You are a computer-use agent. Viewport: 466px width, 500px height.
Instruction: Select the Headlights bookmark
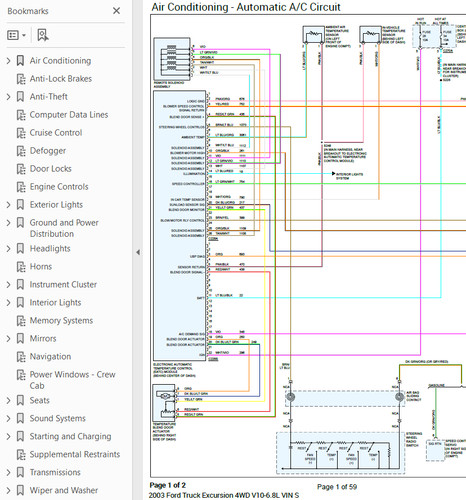point(50,249)
